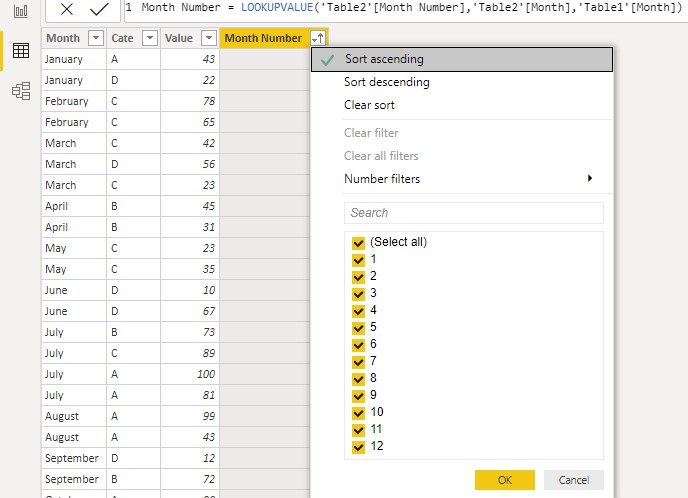Click the Value cell showing 89
Viewport: 688px width, 498px height.
(190, 353)
